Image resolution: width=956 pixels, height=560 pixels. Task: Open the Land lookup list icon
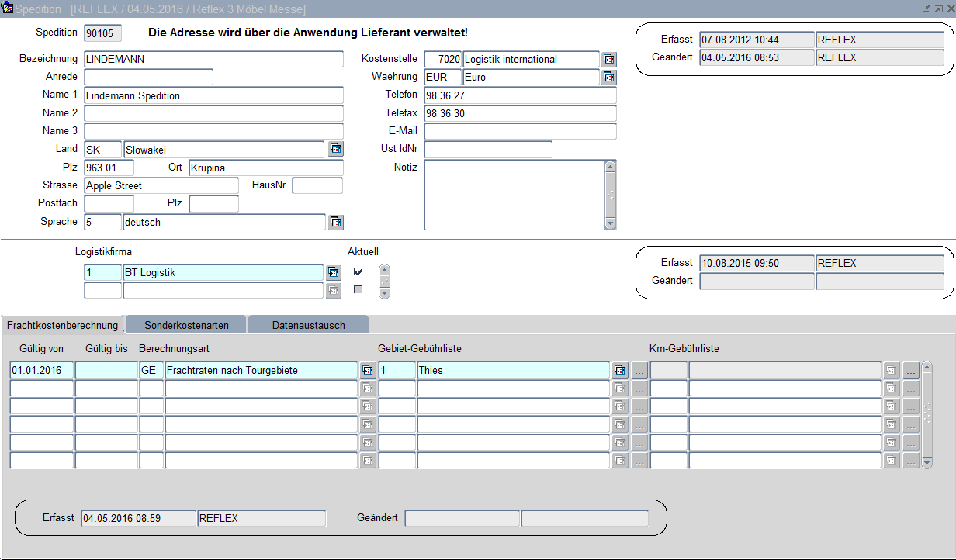point(335,149)
